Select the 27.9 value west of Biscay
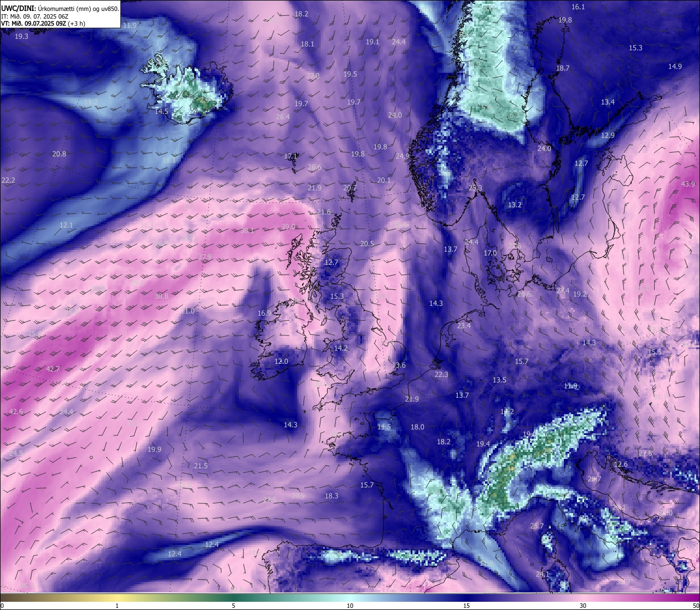 tap(298, 496)
